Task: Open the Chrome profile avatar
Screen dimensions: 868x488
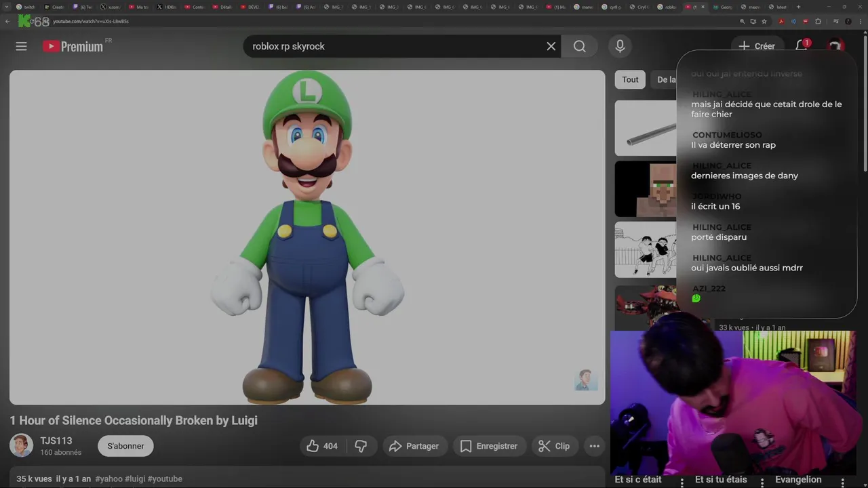Action: (x=848, y=21)
